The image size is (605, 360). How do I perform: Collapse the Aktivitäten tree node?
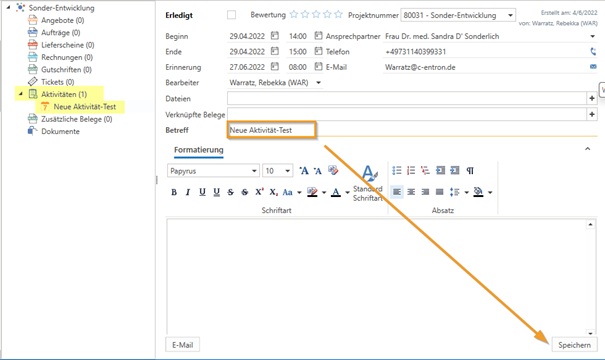pos(21,94)
